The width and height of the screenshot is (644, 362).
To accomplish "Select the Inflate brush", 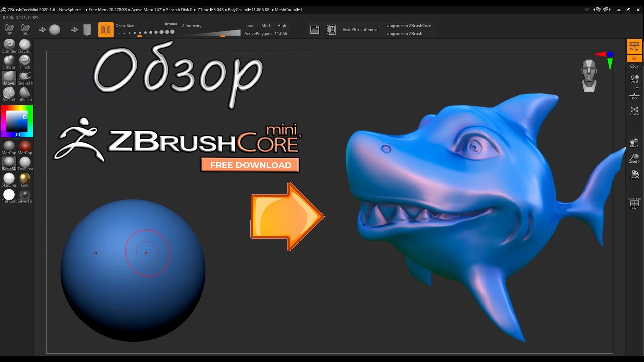I will 9,62.
